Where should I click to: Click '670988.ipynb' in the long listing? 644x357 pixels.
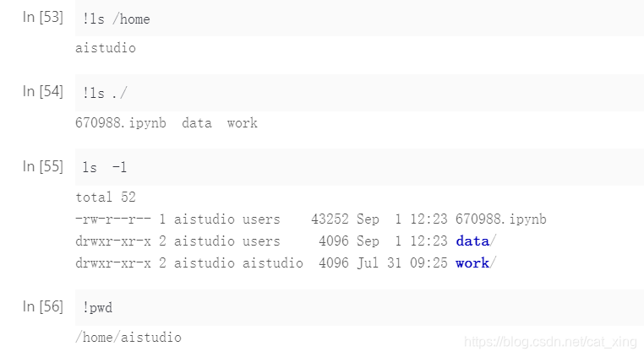click(x=501, y=219)
